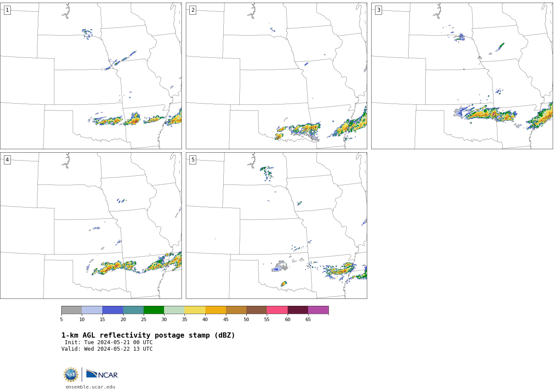The height and width of the screenshot is (392, 557).
Task: Click the colorbar tick label 35
Action: [185, 319]
